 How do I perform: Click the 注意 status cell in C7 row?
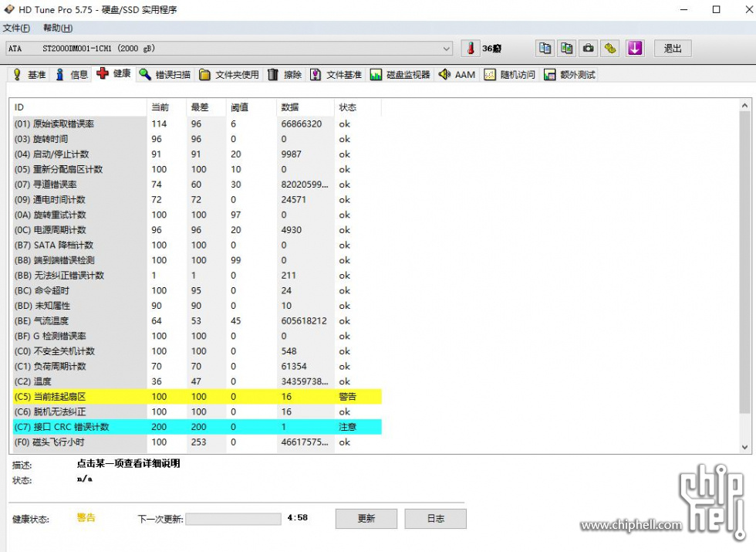347,427
